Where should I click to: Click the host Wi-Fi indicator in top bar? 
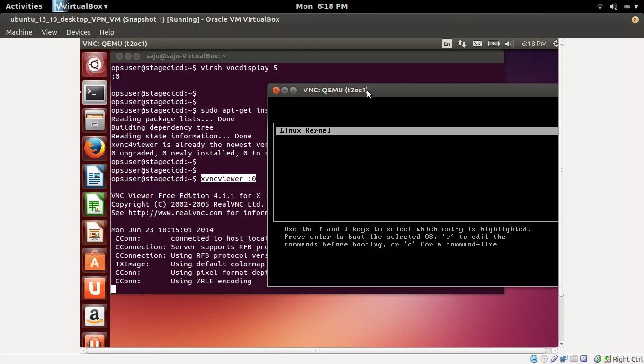(x=600, y=6)
